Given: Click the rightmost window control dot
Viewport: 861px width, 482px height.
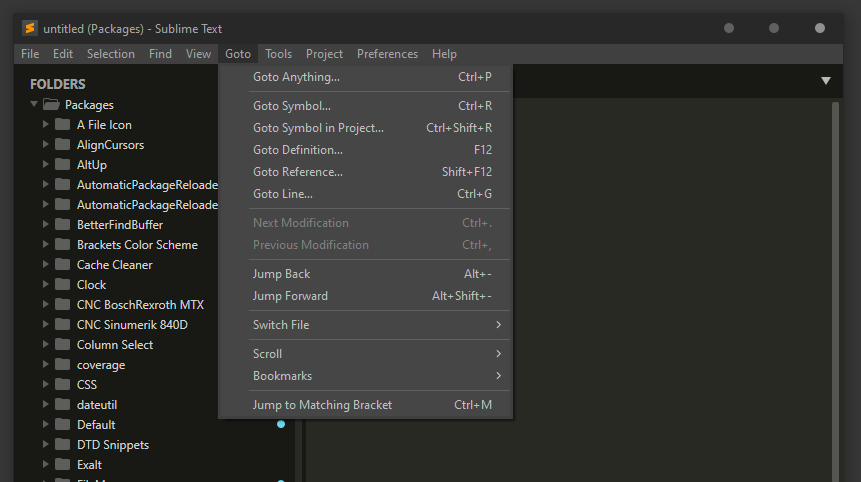Looking at the screenshot, I should coord(819,28).
